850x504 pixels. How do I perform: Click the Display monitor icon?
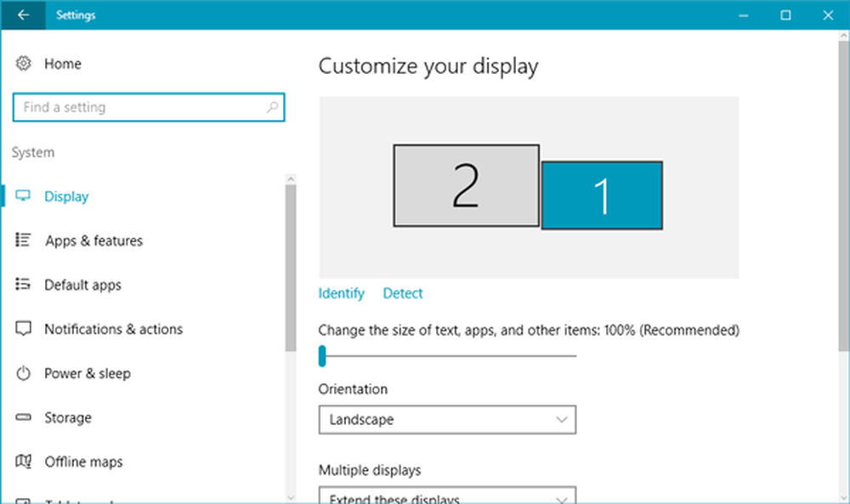pos(23,195)
